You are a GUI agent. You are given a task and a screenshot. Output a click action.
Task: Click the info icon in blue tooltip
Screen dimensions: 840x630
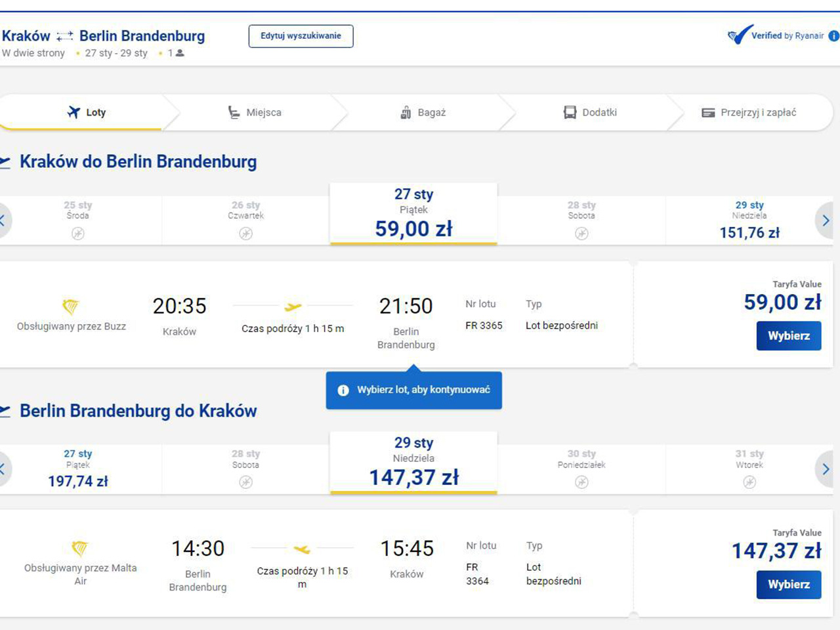(343, 390)
